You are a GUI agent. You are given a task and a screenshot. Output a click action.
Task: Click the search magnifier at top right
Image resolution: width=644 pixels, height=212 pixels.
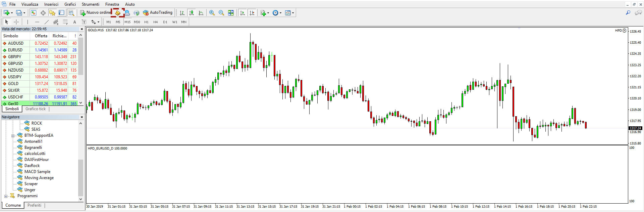pyautogui.click(x=628, y=13)
